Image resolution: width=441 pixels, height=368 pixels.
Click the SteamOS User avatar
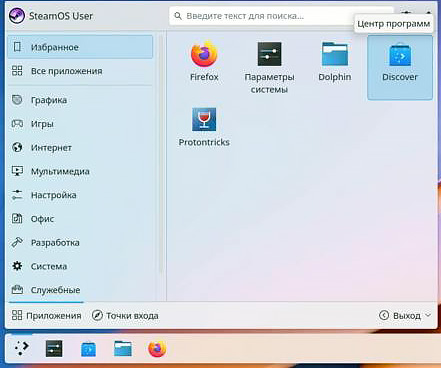[x=17, y=16]
